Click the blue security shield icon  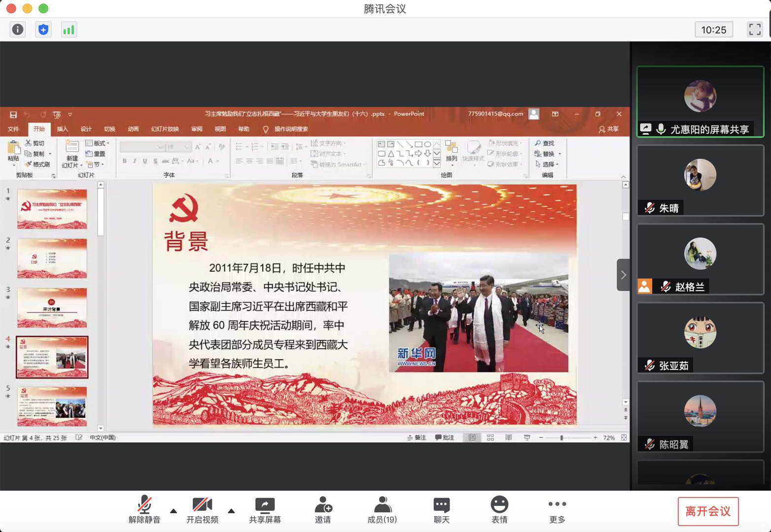point(43,30)
